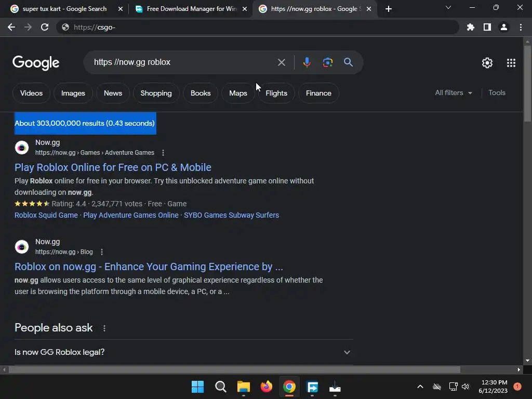Screen dimensions: 532x399
Task: Open Windows taskbar search
Action: 220,387
